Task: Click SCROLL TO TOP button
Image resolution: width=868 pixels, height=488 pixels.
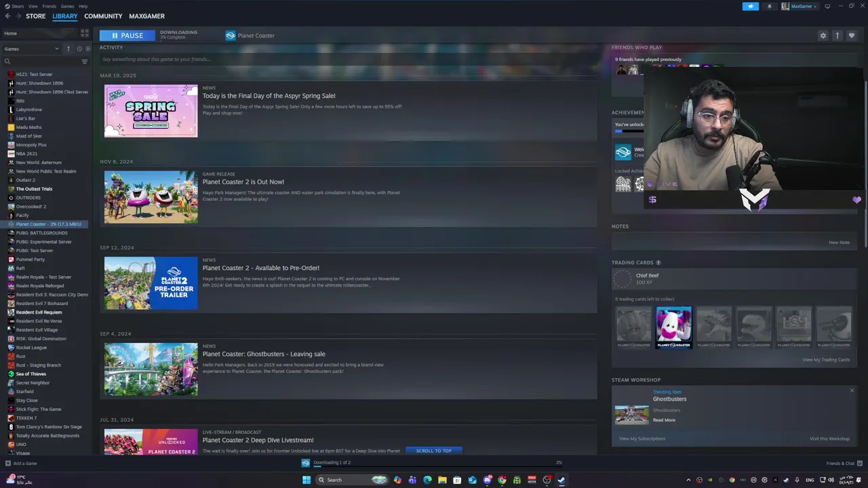Action: point(433,451)
